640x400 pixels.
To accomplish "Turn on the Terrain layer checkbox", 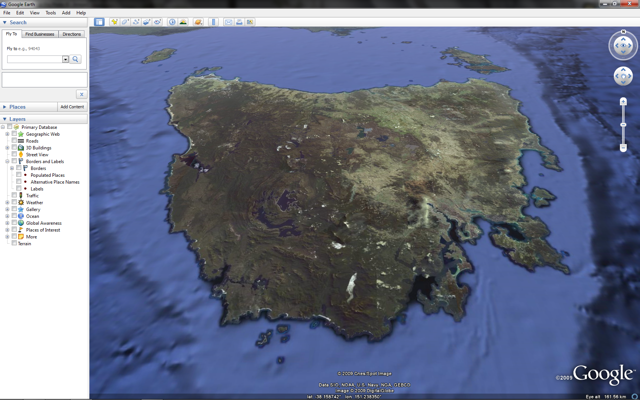I will point(14,244).
